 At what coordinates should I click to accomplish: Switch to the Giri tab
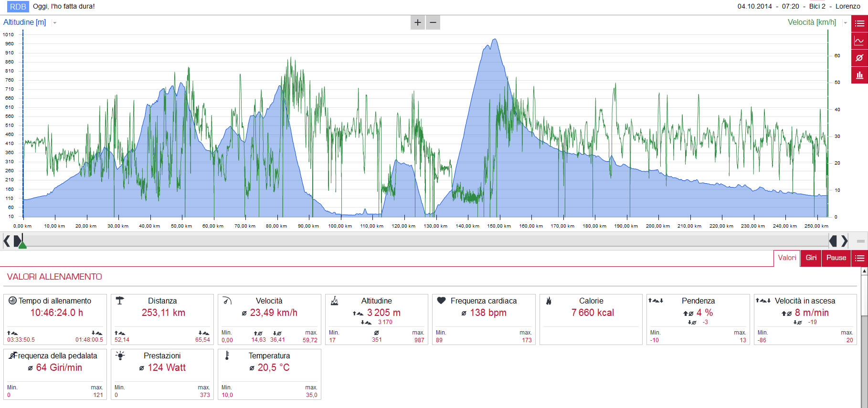pos(811,258)
